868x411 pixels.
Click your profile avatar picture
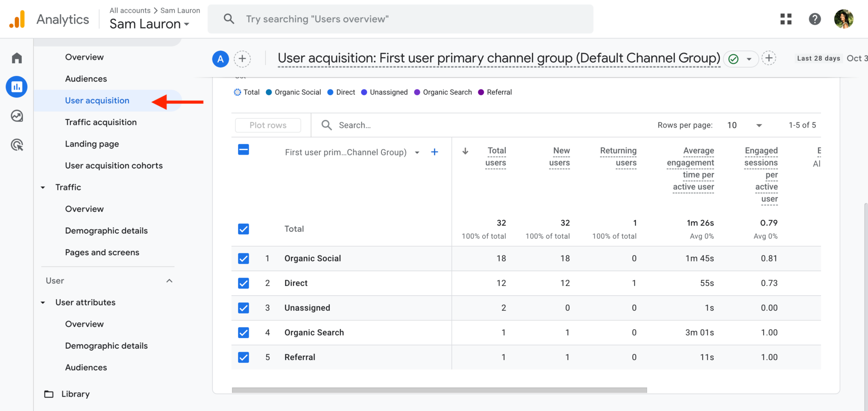coord(843,19)
